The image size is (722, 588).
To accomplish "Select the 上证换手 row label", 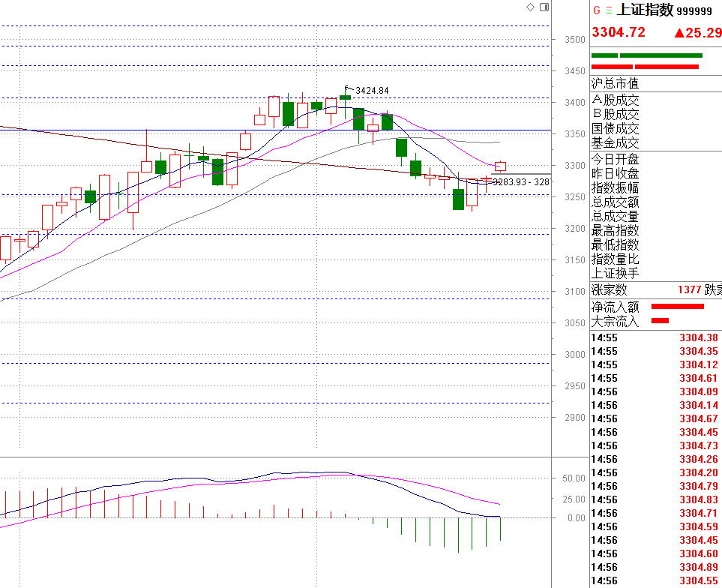I will click(616, 273).
